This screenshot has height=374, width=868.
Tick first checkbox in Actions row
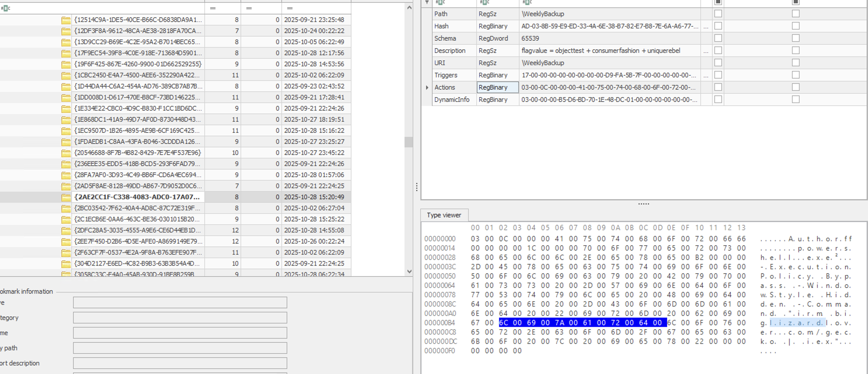(x=718, y=87)
